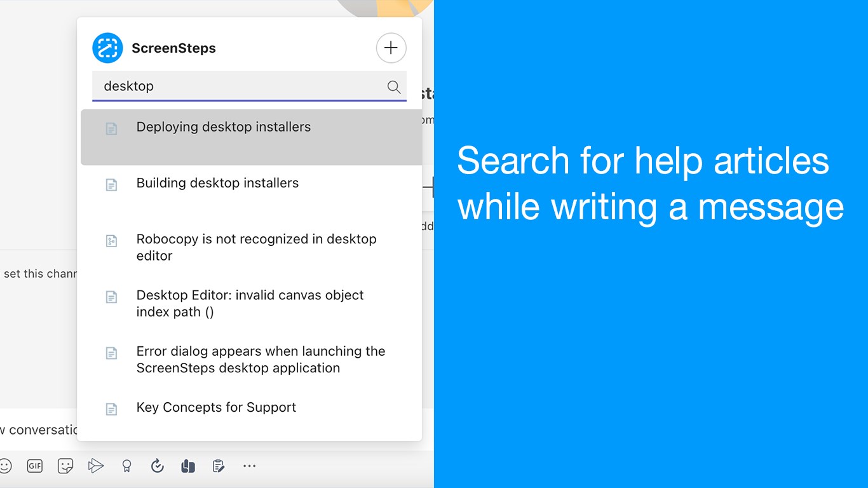Click workflow icon beside 'Robocopy is not recognized'
Screen dimensions: 868x488
[x=111, y=241]
